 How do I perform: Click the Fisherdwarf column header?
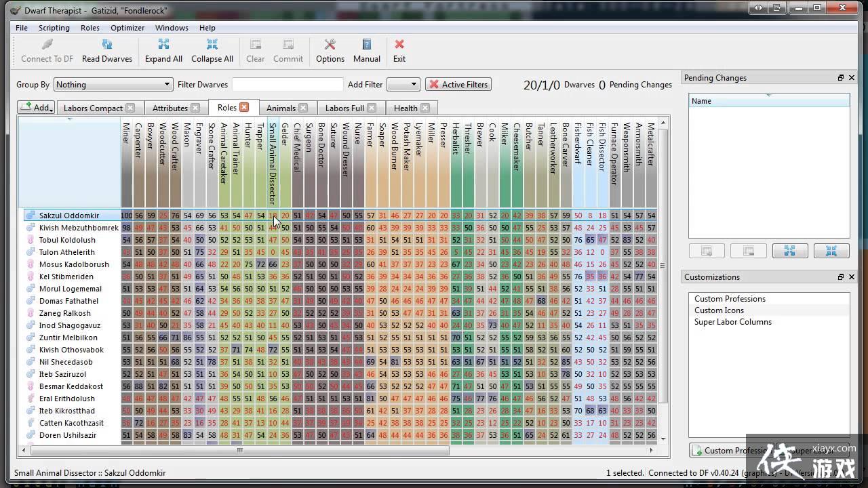click(x=578, y=164)
